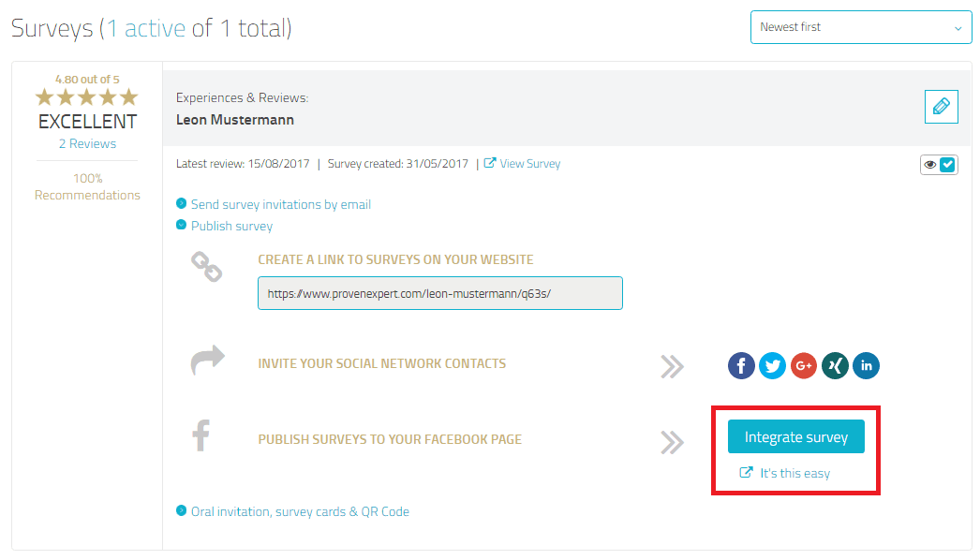Click the LinkedIn share icon
The height and width of the screenshot is (560, 980).
866,365
